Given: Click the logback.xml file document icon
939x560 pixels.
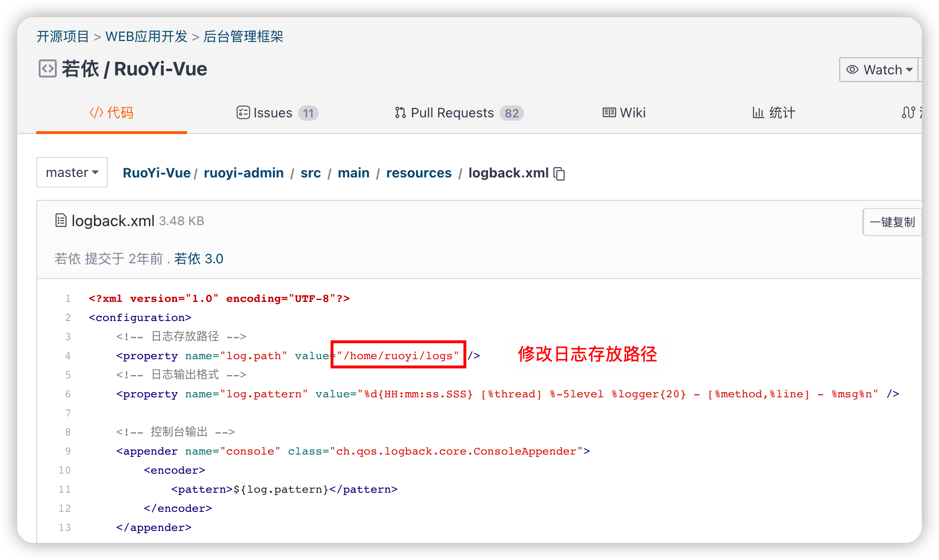Looking at the screenshot, I should click(x=61, y=220).
